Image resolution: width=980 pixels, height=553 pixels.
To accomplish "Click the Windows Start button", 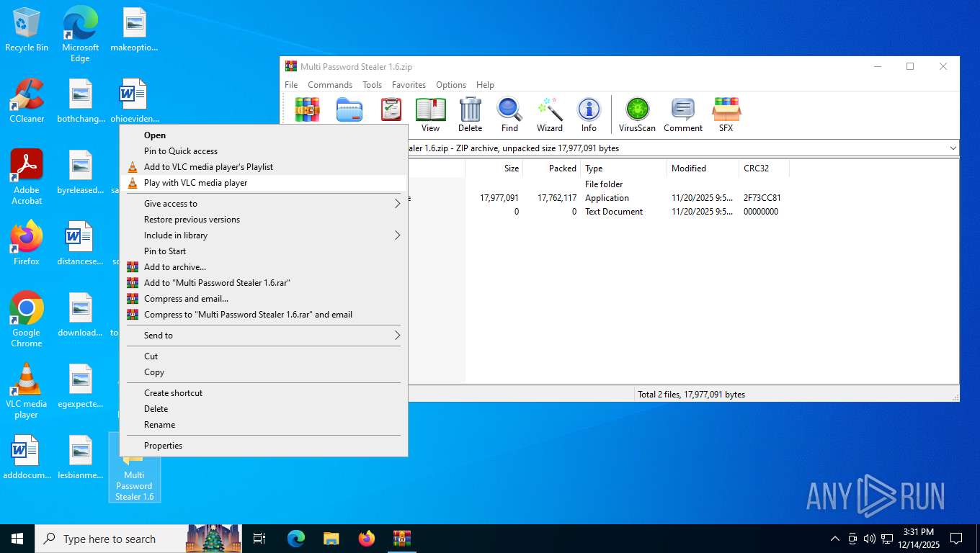I will click(x=17, y=539).
